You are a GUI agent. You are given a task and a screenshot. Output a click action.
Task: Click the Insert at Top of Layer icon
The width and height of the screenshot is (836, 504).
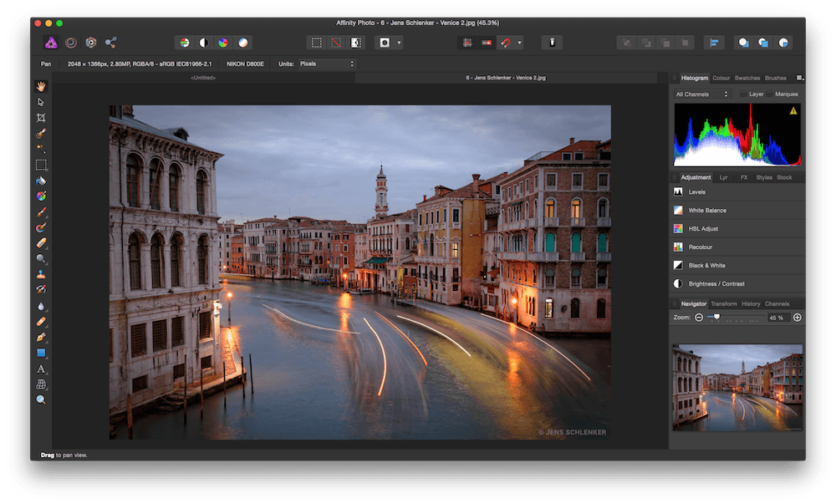(763, 43)
